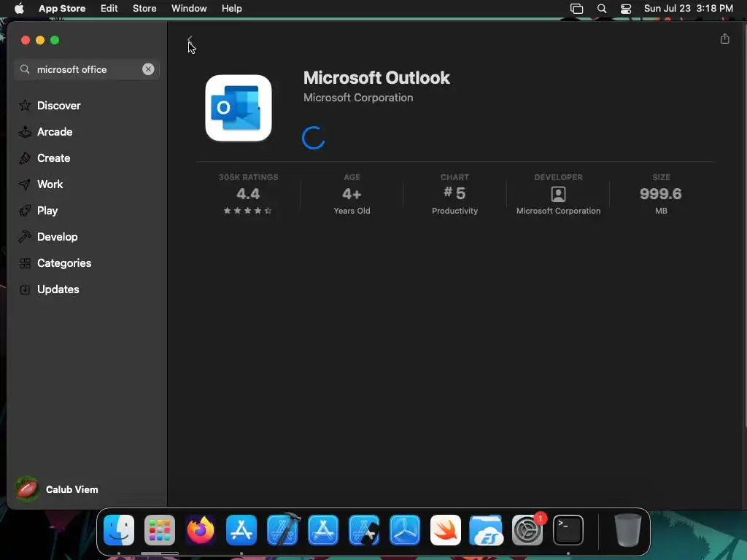747x560 pixels.
Task: Launch Terminal from the Dock
Action: [568, 530]
